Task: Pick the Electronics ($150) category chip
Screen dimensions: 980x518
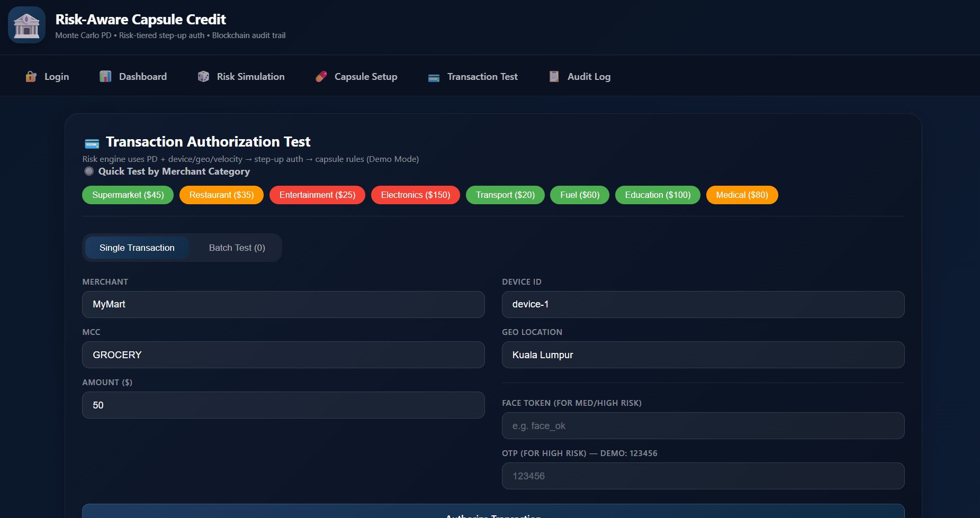Action: [415, 195]
